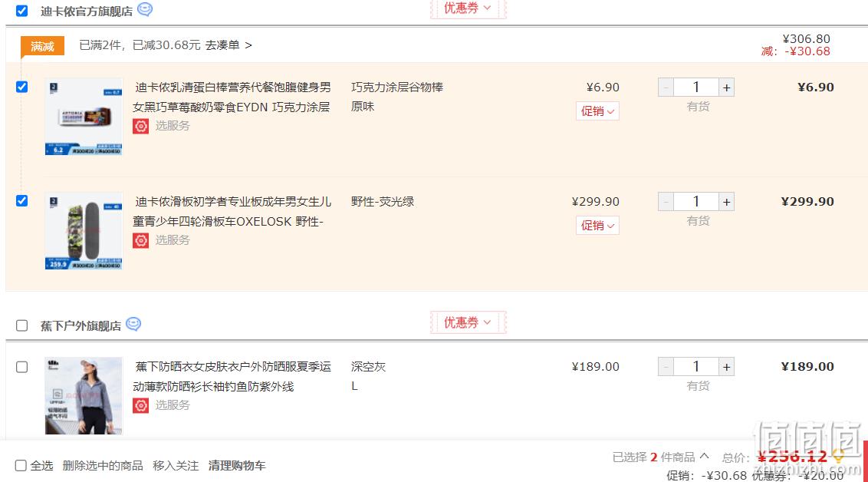The image size is (868, 482).
Task: Decrease quantity of 迪卡侬乳清蛋白棒
Action: 666,87
